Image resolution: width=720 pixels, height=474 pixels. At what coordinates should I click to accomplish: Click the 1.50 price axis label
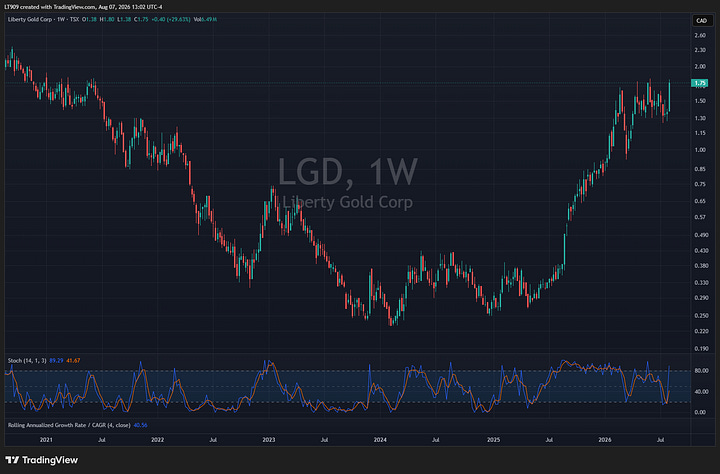click(x=700, y=101)
